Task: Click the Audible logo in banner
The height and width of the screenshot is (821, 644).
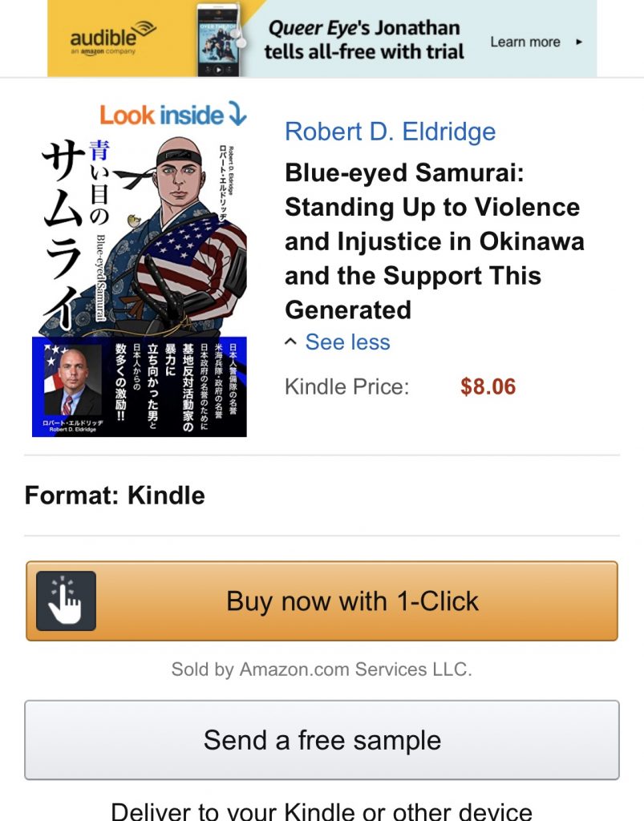Action: 113,38
